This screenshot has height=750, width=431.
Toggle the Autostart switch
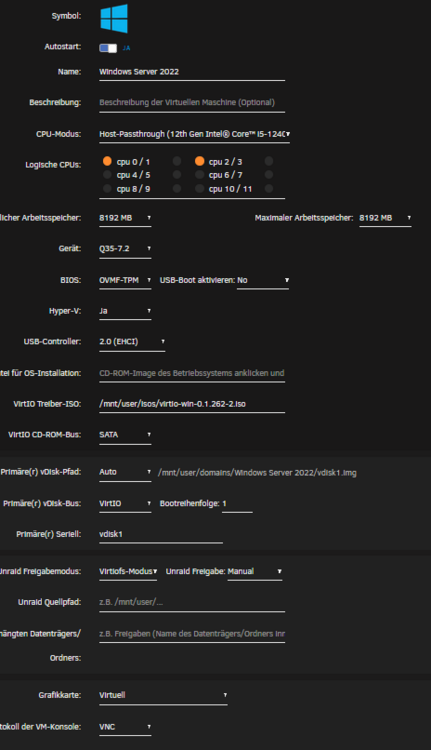[108, 48]
